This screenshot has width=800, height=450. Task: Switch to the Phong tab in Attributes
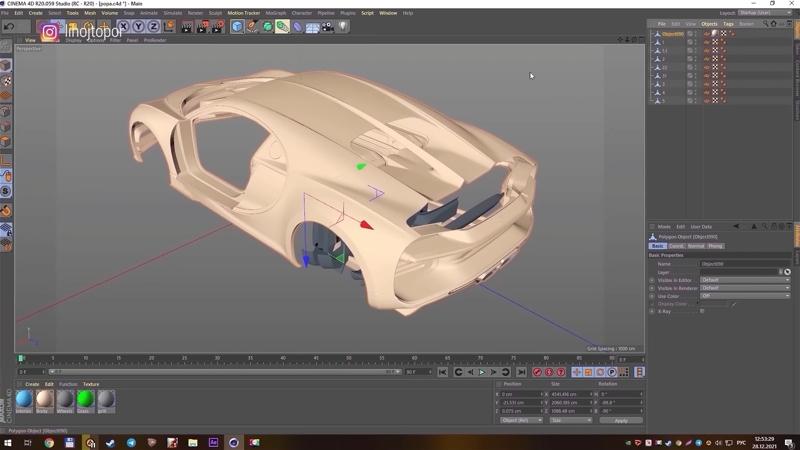715,246
